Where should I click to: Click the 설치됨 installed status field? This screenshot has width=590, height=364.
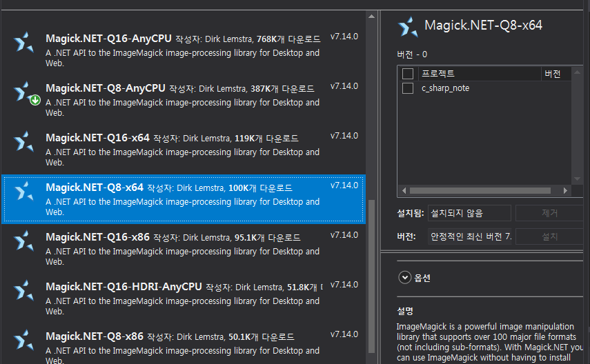click(469, 213)
